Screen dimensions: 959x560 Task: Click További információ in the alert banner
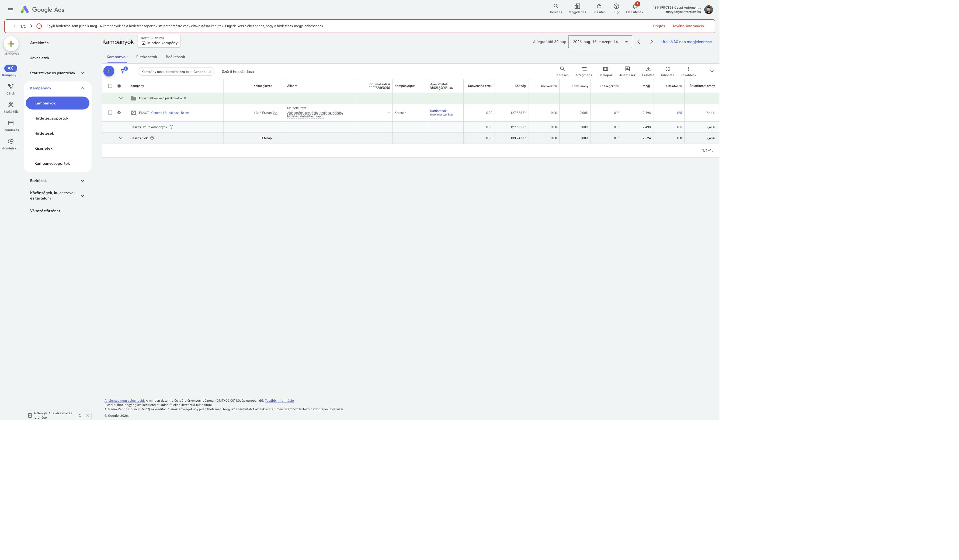(x=688, y=26)
